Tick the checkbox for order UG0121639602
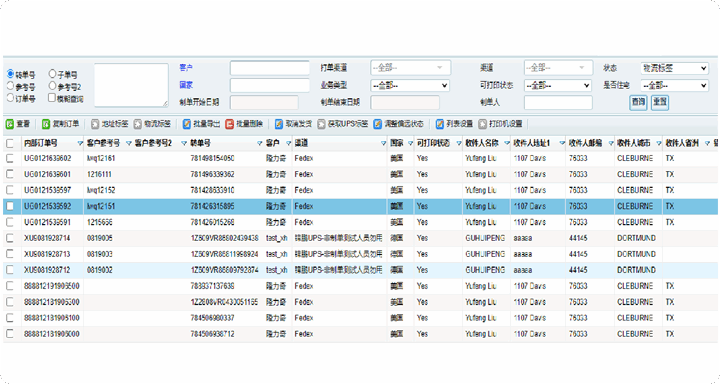This screenshot has height=384, width=720. click(x=10, y=158)
